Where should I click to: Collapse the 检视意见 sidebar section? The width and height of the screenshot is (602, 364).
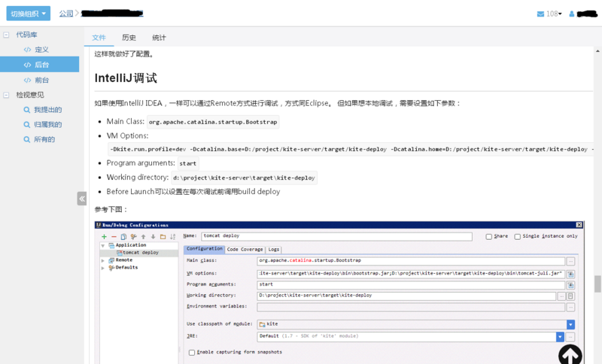6,95
